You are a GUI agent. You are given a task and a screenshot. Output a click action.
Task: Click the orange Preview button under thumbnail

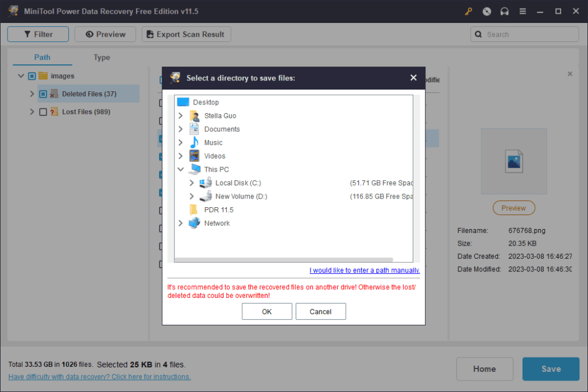point(514,208)
